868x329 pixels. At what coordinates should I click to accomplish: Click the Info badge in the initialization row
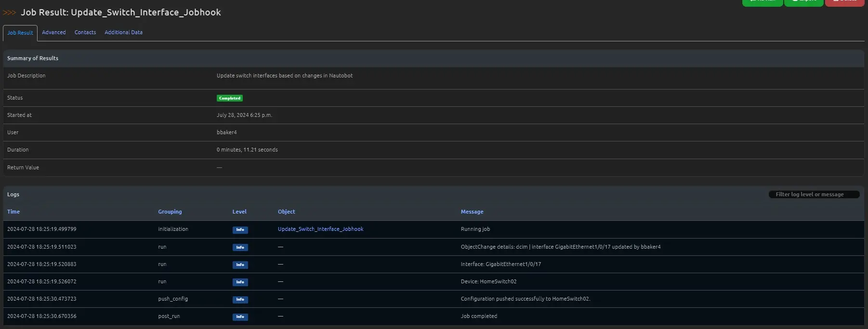point(240,230)
